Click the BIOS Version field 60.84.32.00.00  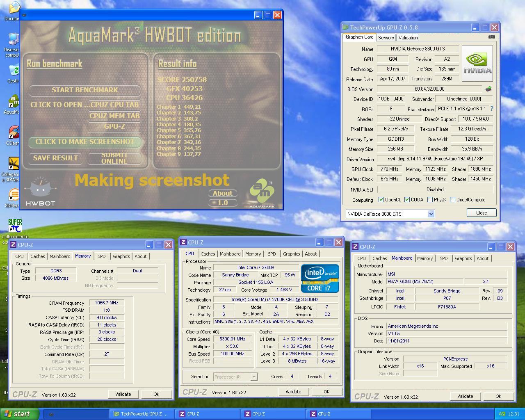point(429,89)
